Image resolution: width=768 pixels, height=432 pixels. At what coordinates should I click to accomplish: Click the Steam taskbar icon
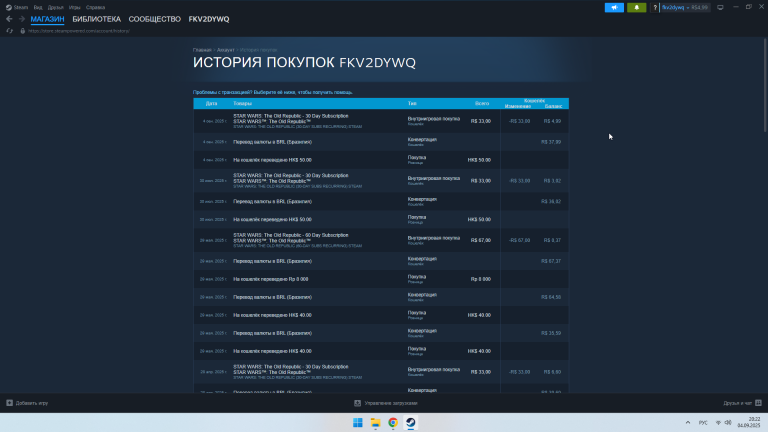(410, 423)
